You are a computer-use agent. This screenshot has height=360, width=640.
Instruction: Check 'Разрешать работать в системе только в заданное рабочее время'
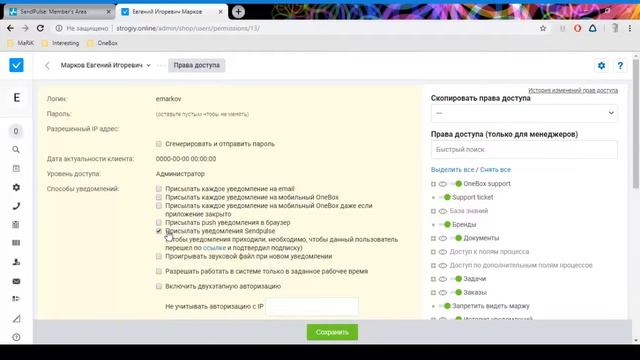click(x=159, y=271)
